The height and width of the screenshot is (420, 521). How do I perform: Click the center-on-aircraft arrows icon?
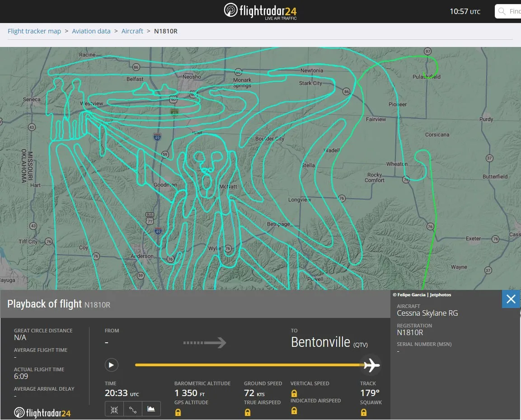[x=114, y=409]
